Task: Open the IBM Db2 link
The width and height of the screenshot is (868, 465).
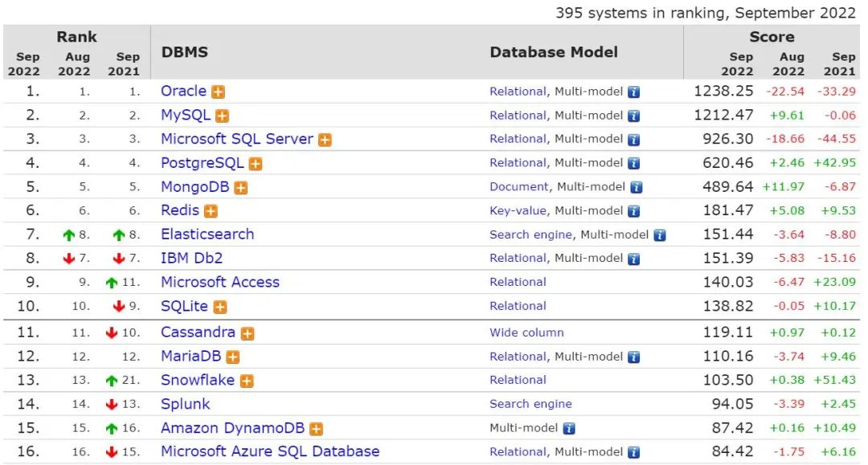Action: 191,259
